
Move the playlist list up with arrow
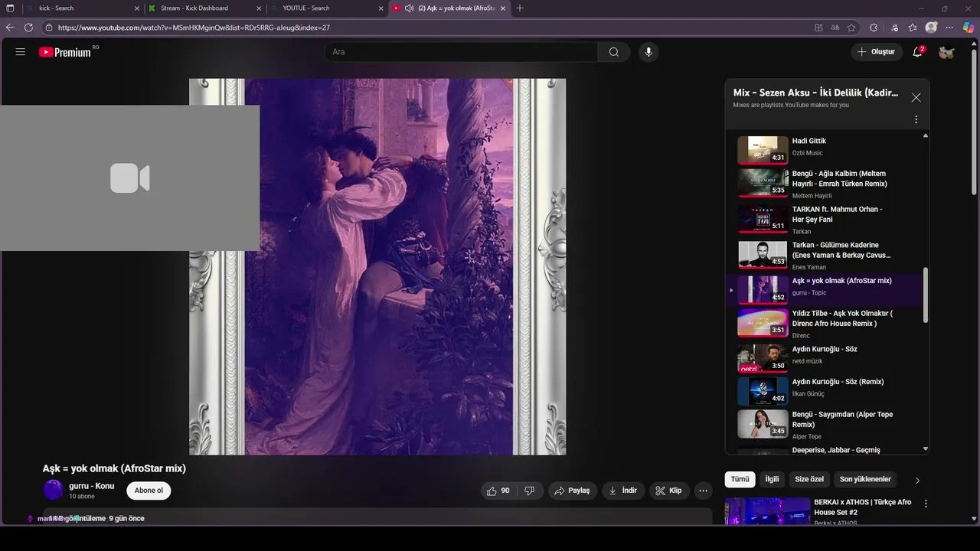coord(926,135)
